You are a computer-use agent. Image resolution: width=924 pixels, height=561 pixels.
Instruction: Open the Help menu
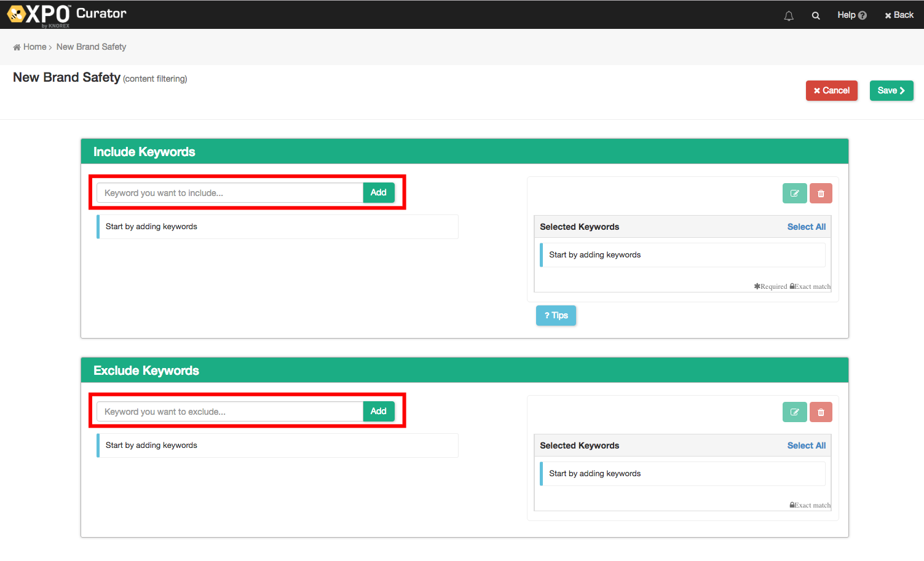pos(851,15)
